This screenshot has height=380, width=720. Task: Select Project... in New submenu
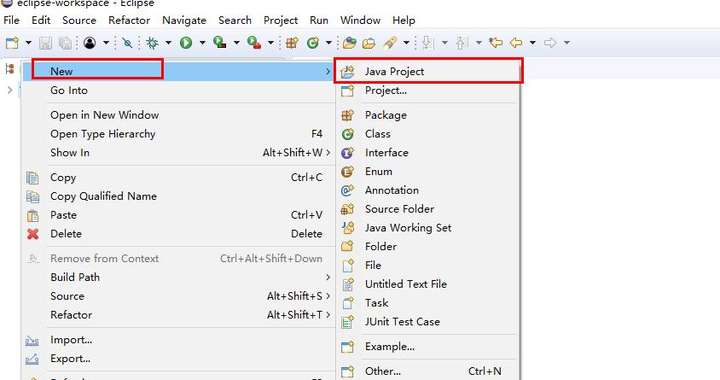tap(428, 90)
